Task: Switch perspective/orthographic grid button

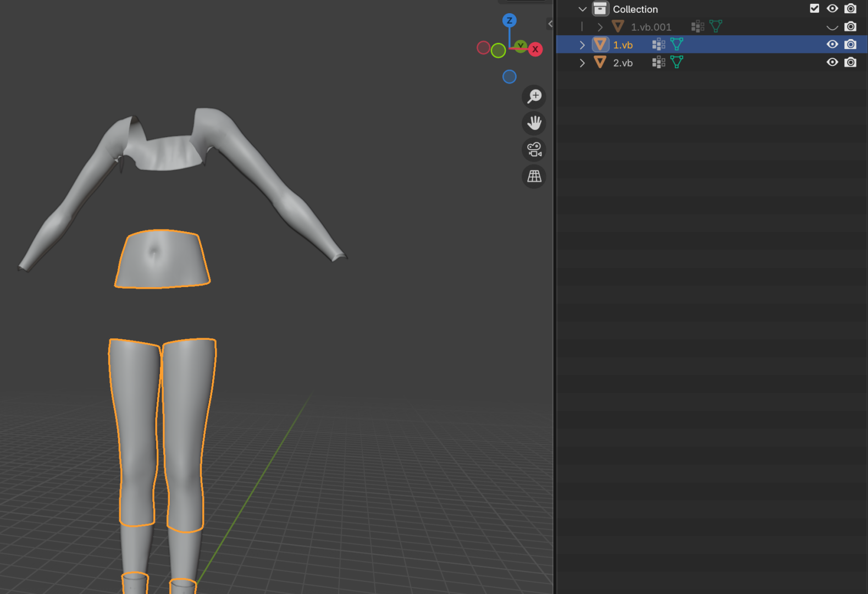Action: (534, 176)
